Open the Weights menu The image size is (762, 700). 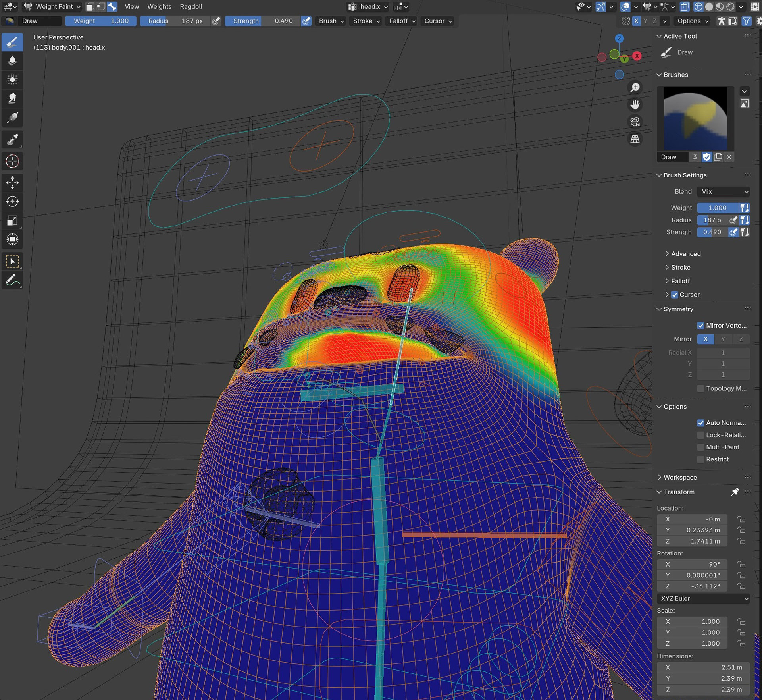tap(159, 7)
